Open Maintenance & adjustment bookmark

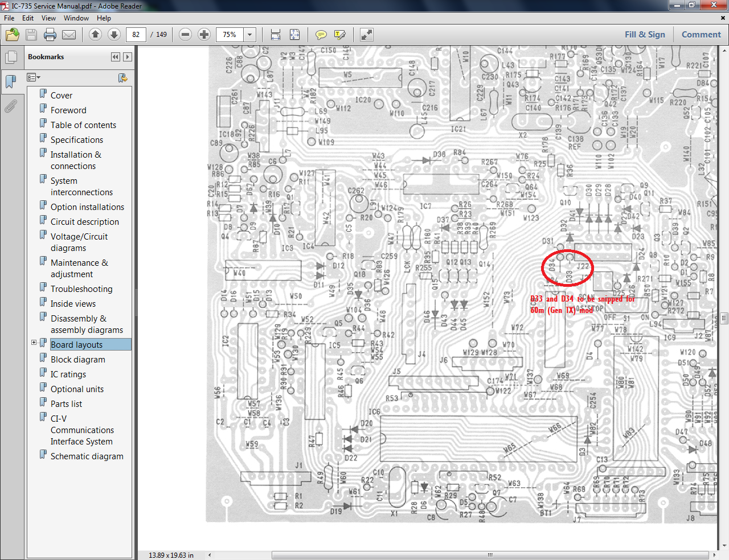click(79, 269)
